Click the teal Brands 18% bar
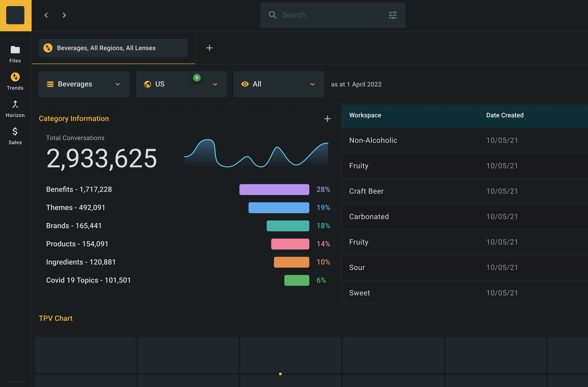Screen dimensions: 588x387 [x=288, y=226]
